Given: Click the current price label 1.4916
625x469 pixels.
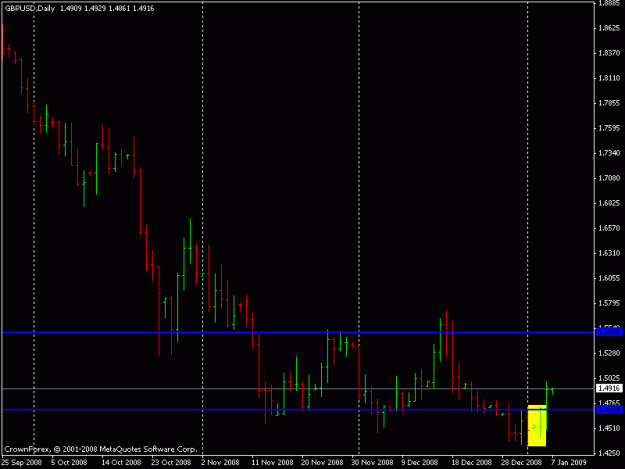Looking at the screenshot, I should pyautogui.click(x=609, y=388).
